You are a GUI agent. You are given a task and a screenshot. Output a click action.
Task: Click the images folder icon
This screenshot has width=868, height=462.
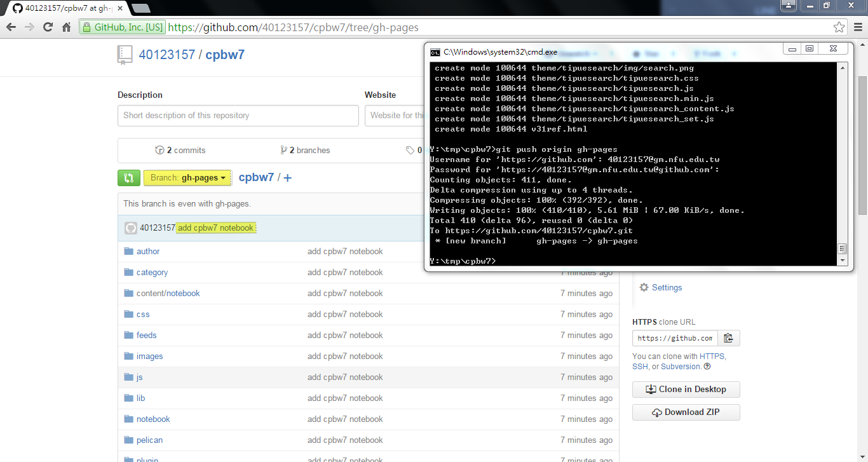tap(129, 357)
